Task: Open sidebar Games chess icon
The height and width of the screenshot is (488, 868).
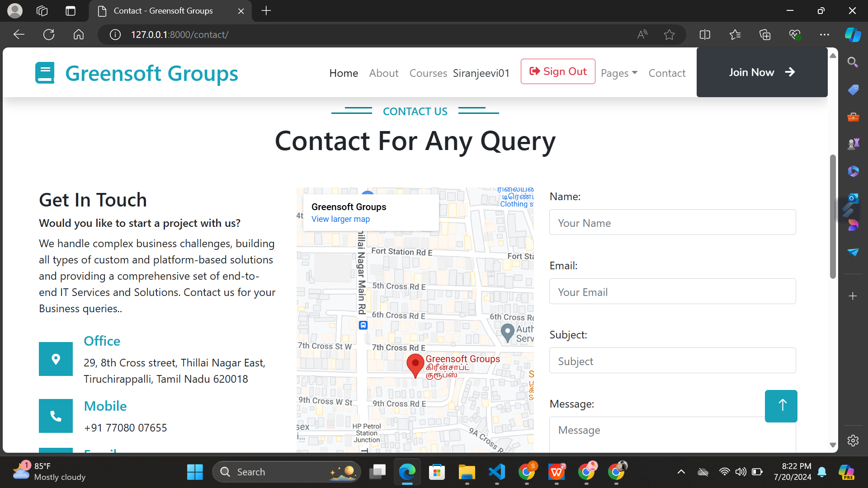Action: tap(853, 144)
